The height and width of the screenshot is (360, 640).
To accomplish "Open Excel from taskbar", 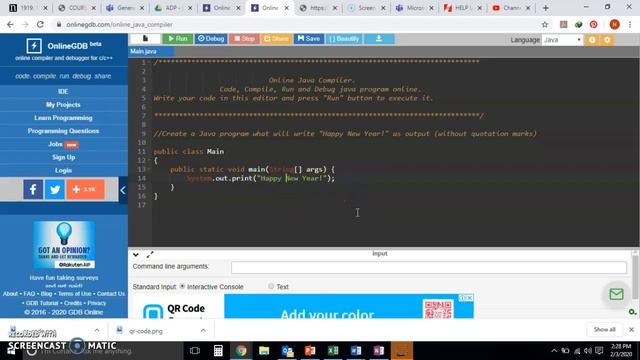I will click(x=333, y=351).
